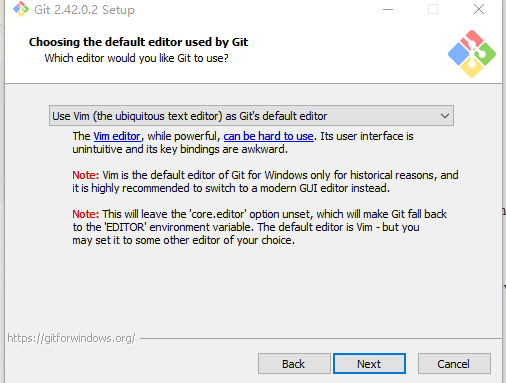Click the Git icon in the title bar
506x383 pixels.
pyautogui.click(x=21, y=9)
